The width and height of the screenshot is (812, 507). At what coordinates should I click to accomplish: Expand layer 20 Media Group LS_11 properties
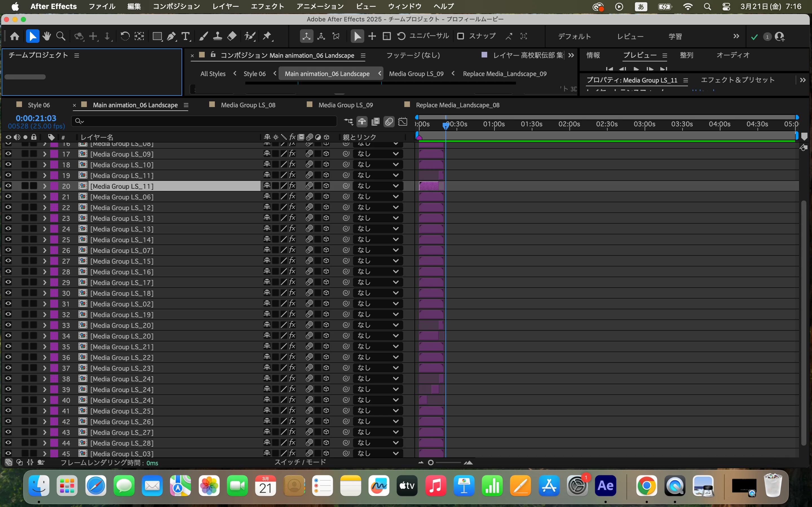pos(45,186)
